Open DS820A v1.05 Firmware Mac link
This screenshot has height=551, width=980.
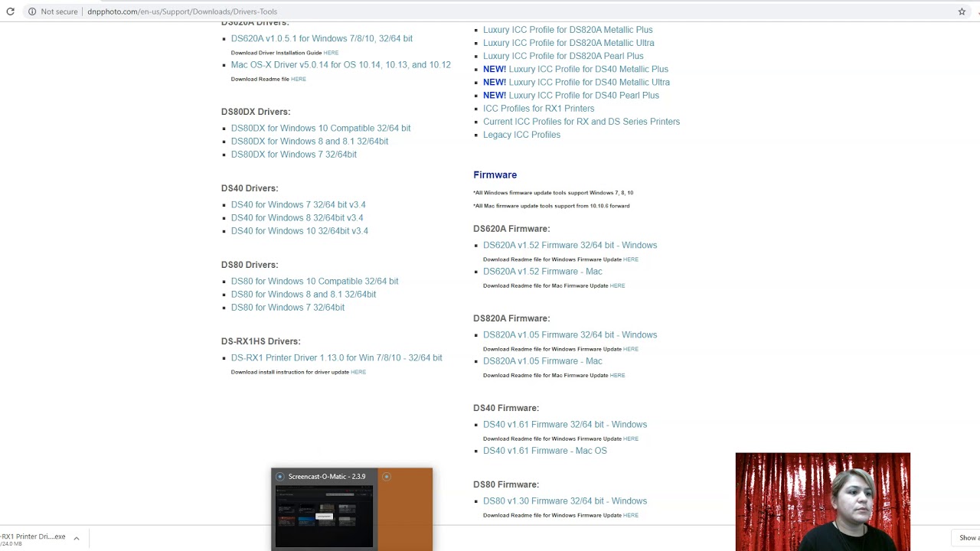(x=543, y=360)
